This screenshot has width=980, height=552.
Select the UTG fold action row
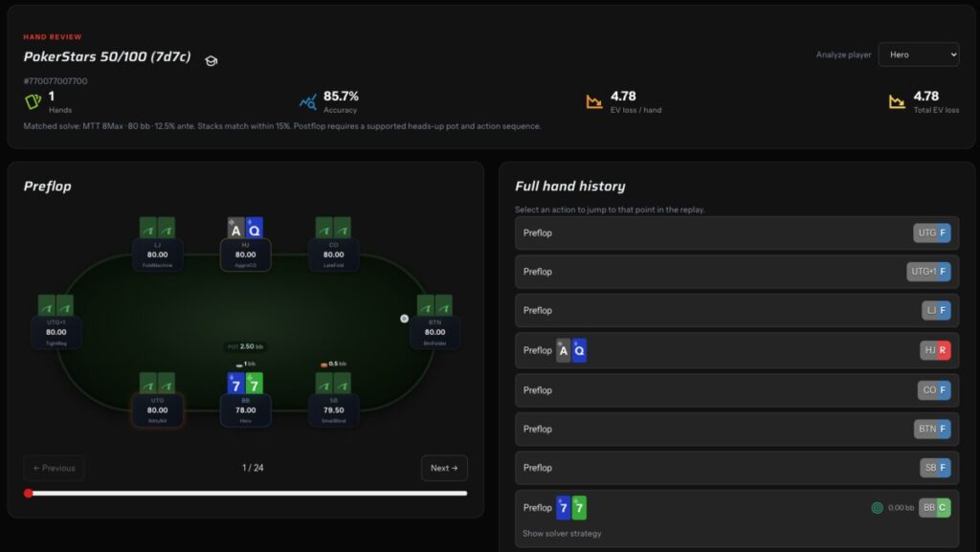(737, 232)
